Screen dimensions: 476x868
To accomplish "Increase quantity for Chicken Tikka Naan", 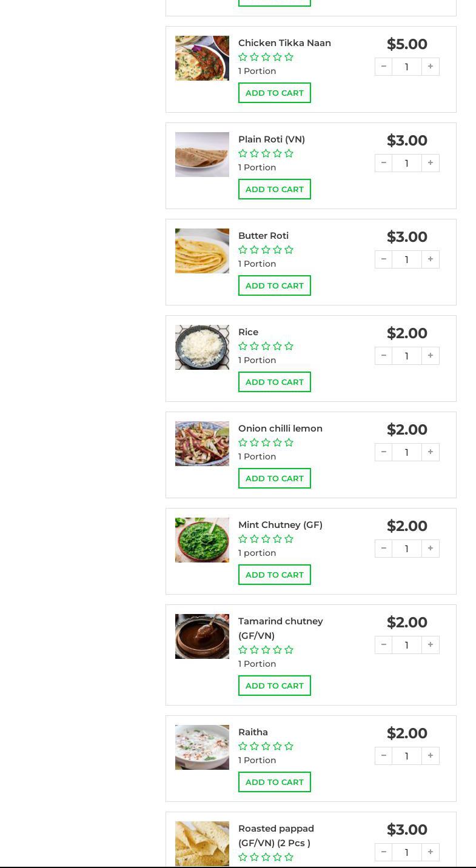I will [430, 67].
